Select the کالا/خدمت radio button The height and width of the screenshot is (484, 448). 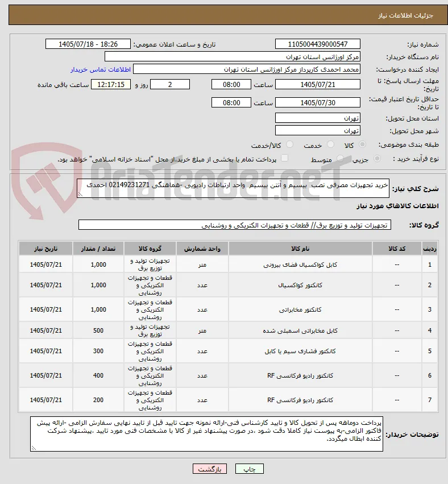tap(290, 144)
